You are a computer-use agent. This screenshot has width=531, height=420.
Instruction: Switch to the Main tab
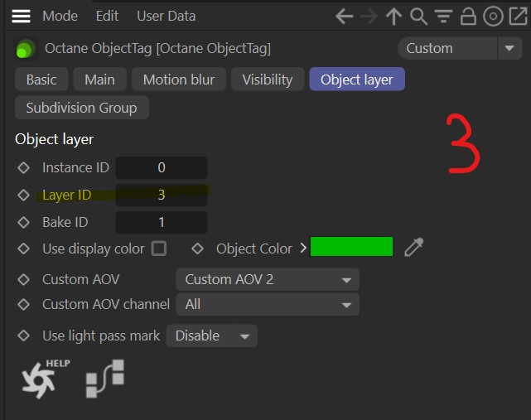(x=100, y=80)
